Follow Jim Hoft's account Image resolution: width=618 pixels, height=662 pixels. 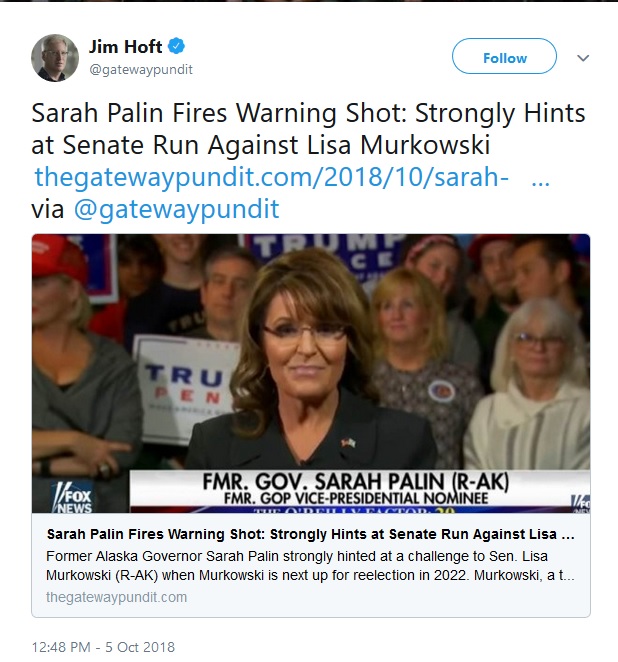(504, 56)
